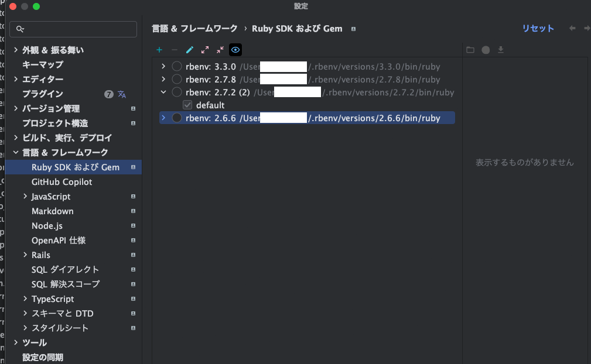Click the pencil edit SDK icon
Image resolution: width=591 pixels, height=364 pixels.
(x=190, y=50)
